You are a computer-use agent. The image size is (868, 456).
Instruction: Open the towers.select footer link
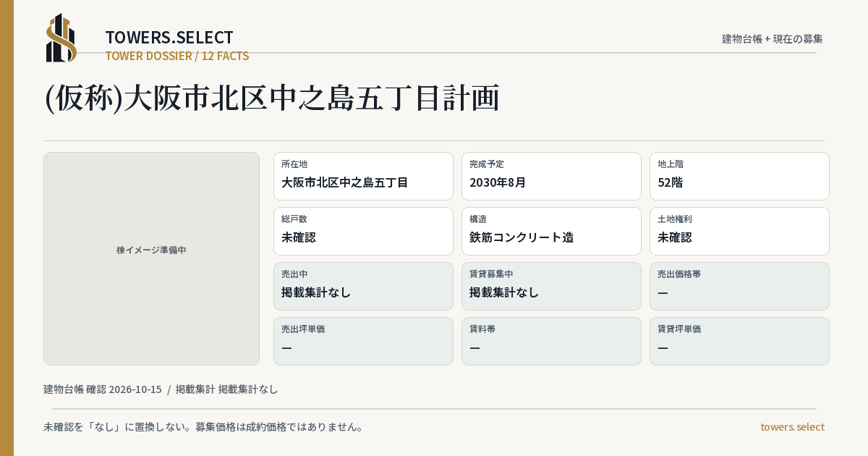792,426
